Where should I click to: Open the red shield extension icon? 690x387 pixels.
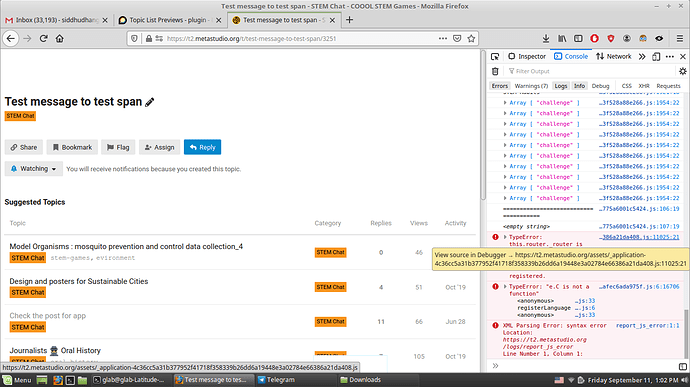click(x=611, y=39)
